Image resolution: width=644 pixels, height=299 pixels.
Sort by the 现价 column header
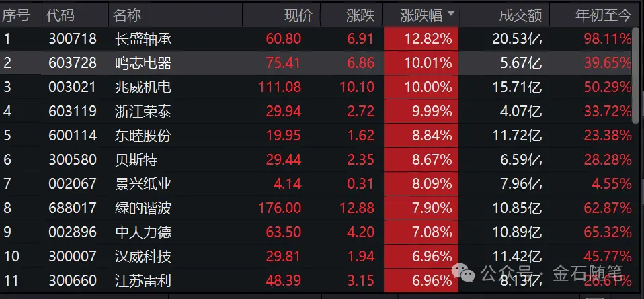pos(298,15)
